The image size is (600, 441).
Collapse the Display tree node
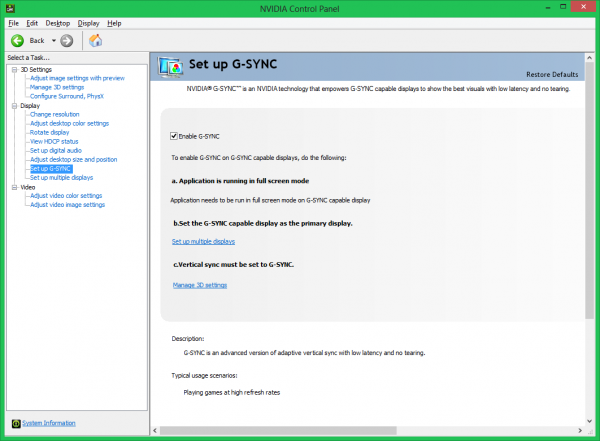click(15, 106)
